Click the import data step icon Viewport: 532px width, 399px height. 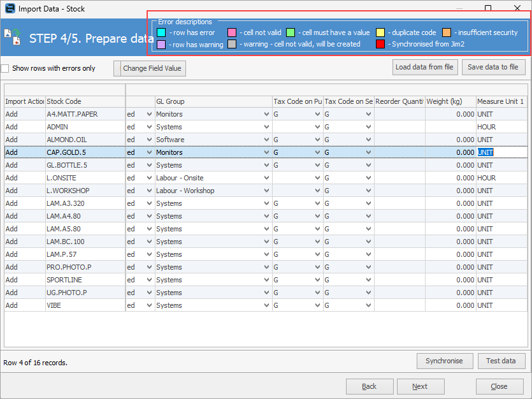click(13, 36)
